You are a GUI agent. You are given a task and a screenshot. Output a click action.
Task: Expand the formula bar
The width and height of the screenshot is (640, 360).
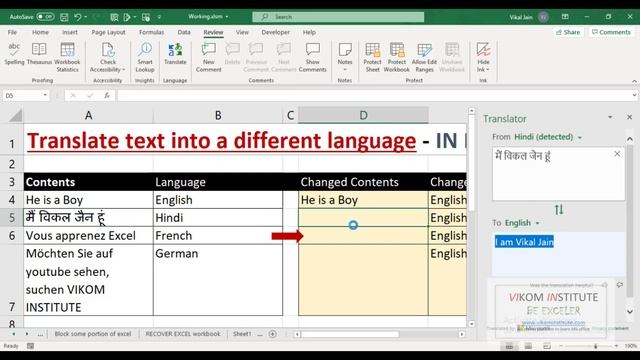click(634, 95)
